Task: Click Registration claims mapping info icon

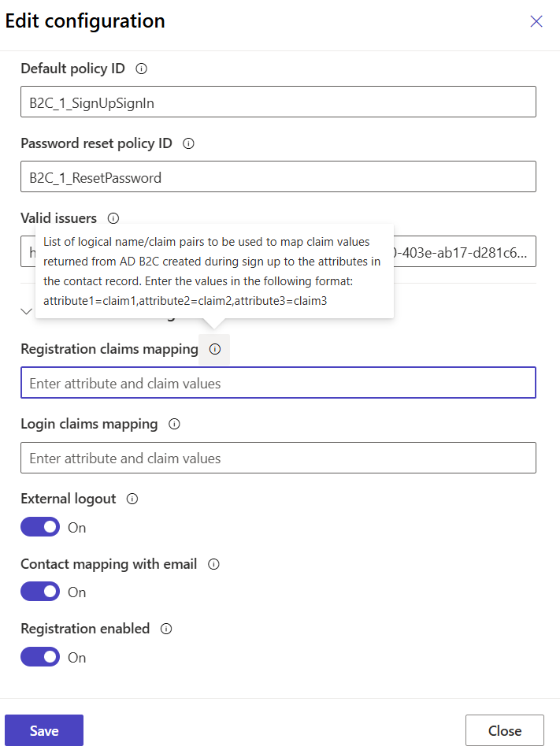Action: coord(215,349)
